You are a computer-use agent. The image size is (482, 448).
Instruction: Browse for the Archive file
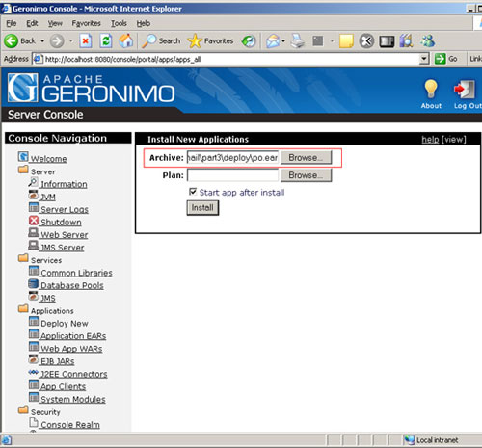click(x=306, y=158)
